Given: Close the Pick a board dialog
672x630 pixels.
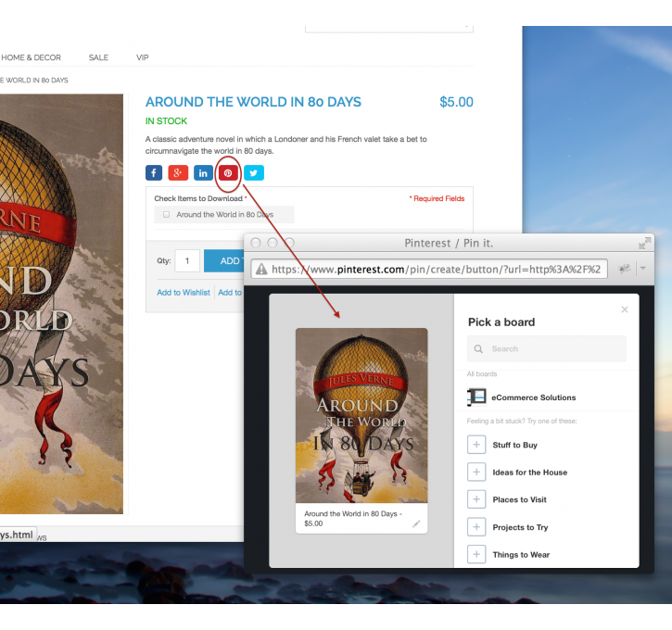Looking at the screenshot, I should 625,309.
